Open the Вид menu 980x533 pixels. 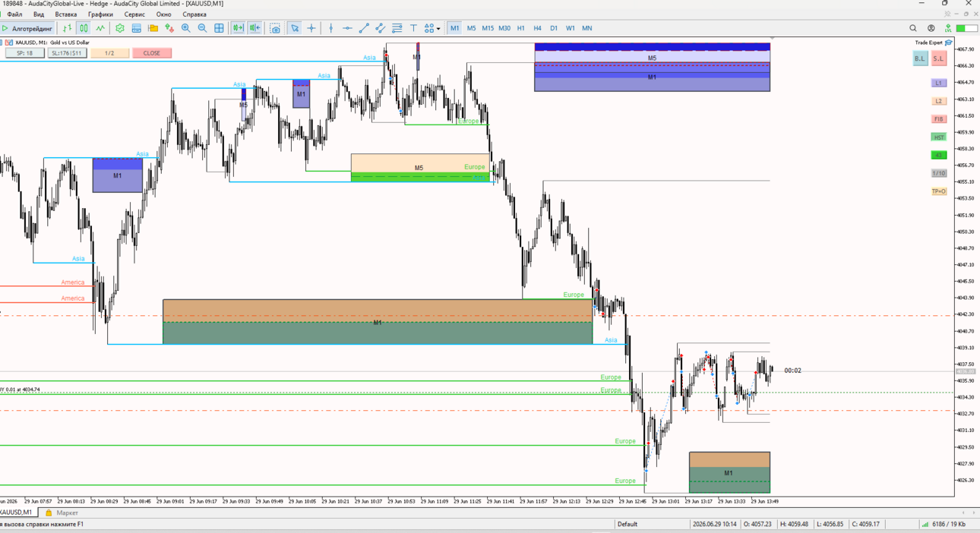(39, 14)
